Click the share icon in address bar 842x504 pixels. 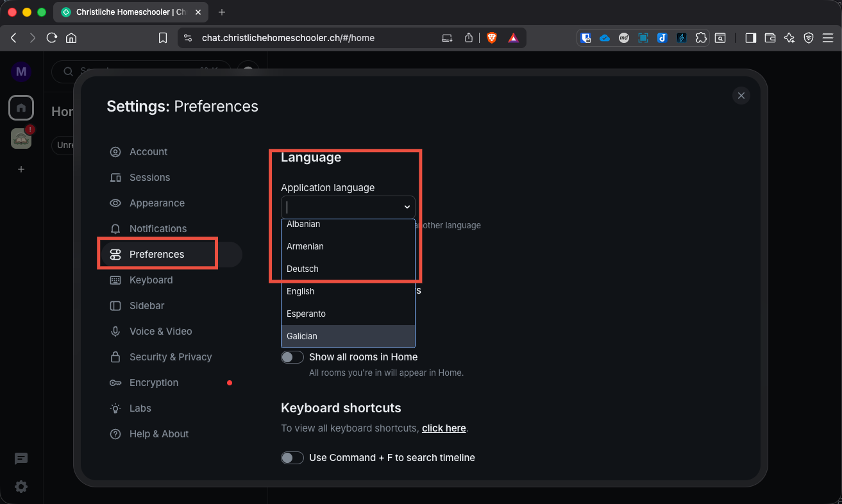click(x=469, y=38)
